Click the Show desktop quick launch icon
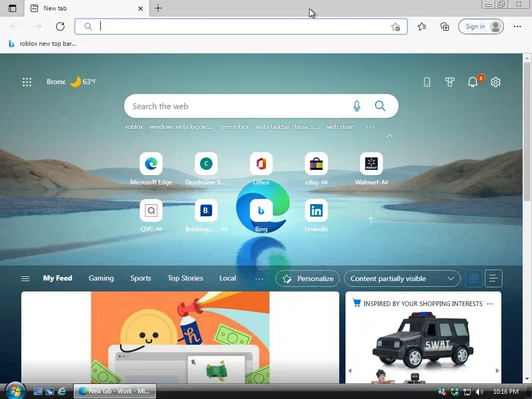 pos(37,391)
